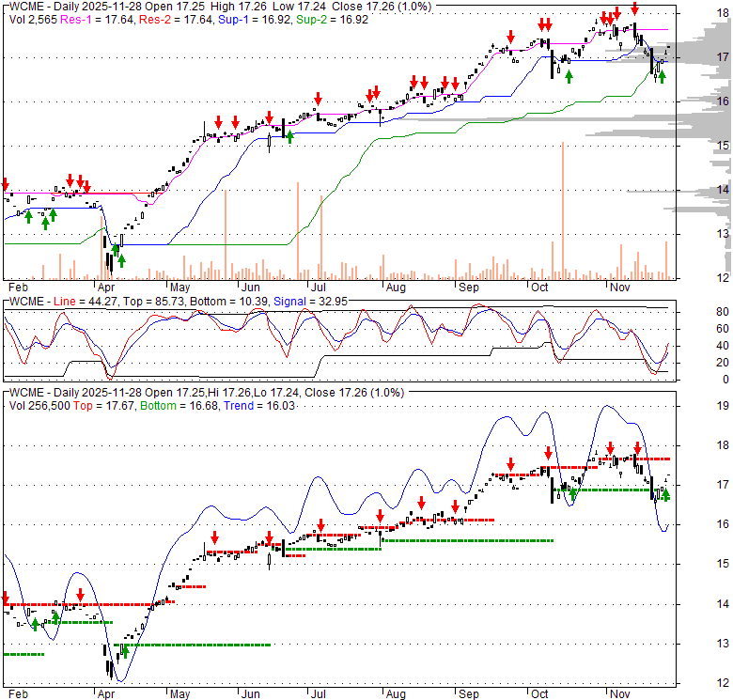733x700 pixels.
Task: Click the red sell arrow in June, bottom chart
Action: pos(269,537)
